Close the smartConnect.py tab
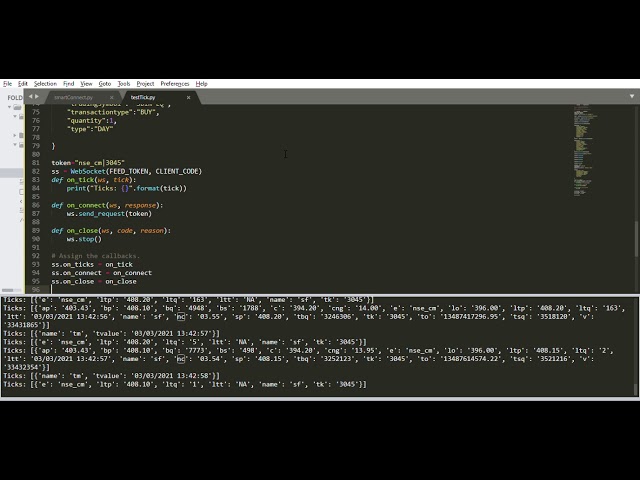This screenshot has width=640, height=480. [111, 98]
